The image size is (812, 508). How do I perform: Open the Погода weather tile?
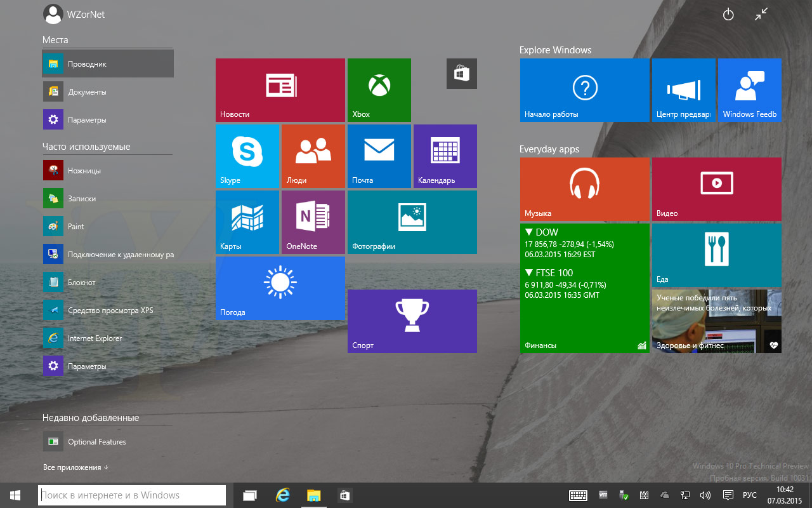280,288
